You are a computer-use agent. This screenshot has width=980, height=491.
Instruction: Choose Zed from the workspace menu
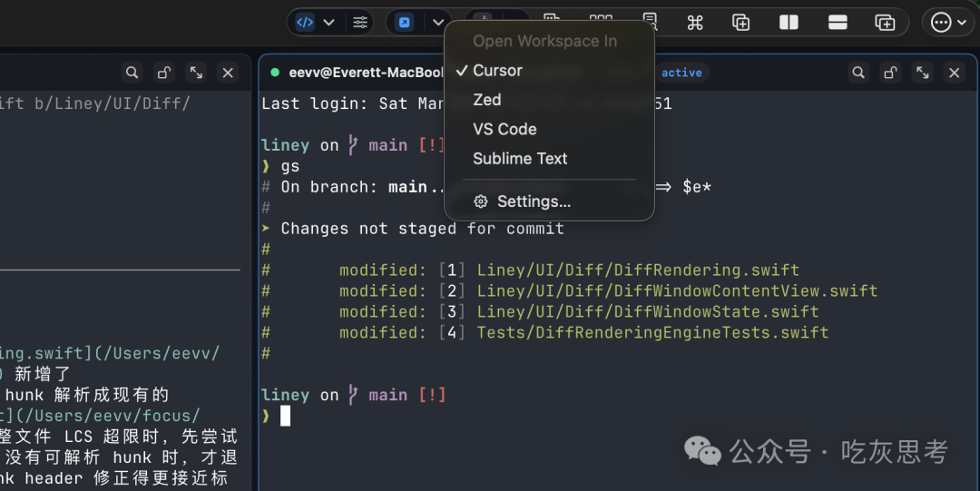[x=487, y=100]
